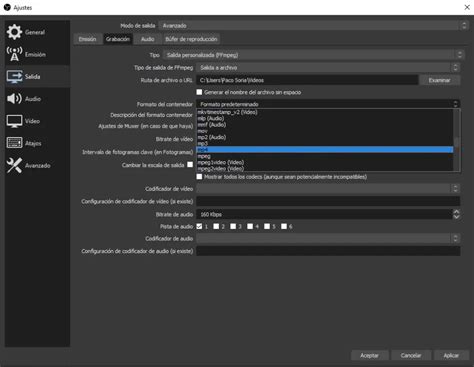Click the OBS logo in title bar
This screenshot has width=474, height=367.
[x=7, y=7]
